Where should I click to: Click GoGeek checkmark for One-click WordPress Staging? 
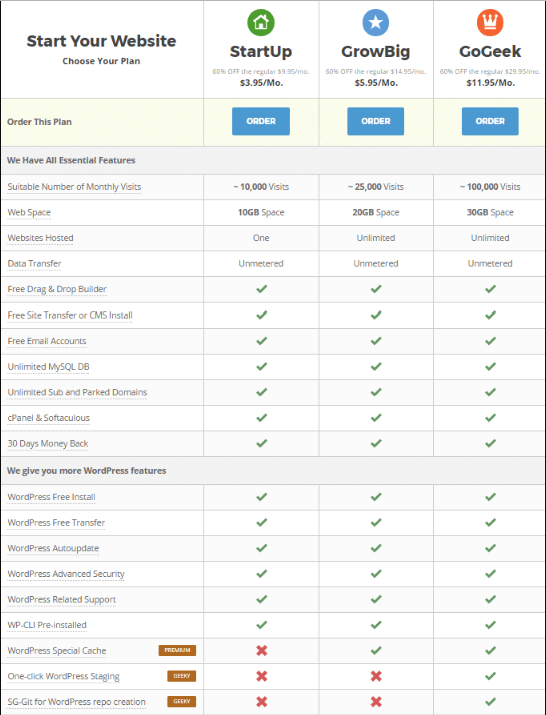pos(490,676)
